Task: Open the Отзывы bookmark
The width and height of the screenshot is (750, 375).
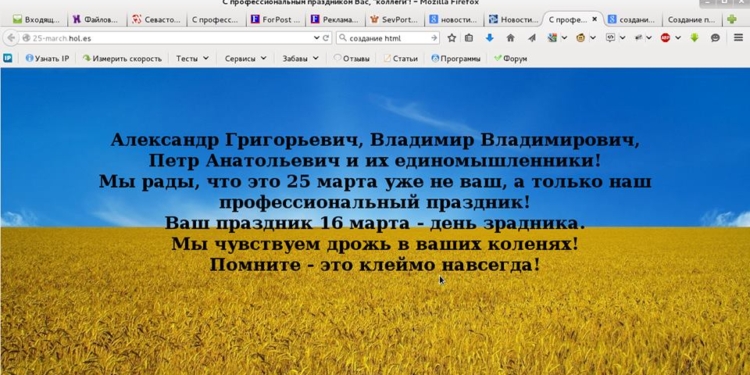Action: click(x=352, y=58)
